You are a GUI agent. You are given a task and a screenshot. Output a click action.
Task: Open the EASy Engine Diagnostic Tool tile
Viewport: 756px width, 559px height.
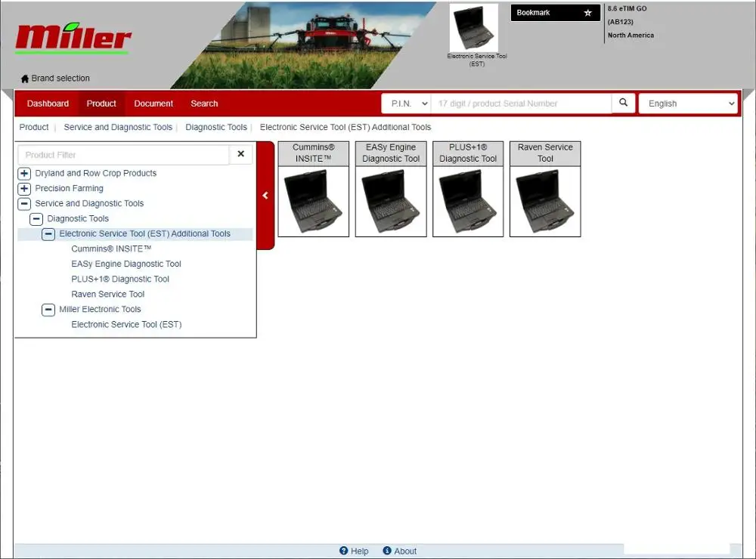click(x=391, y=202)
